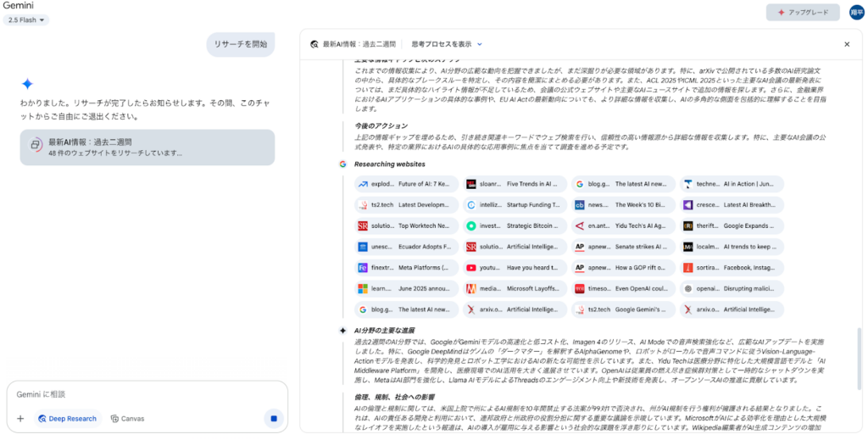Click the 48 件のウェブサイトをリサーチしています status text

[115, 153]
